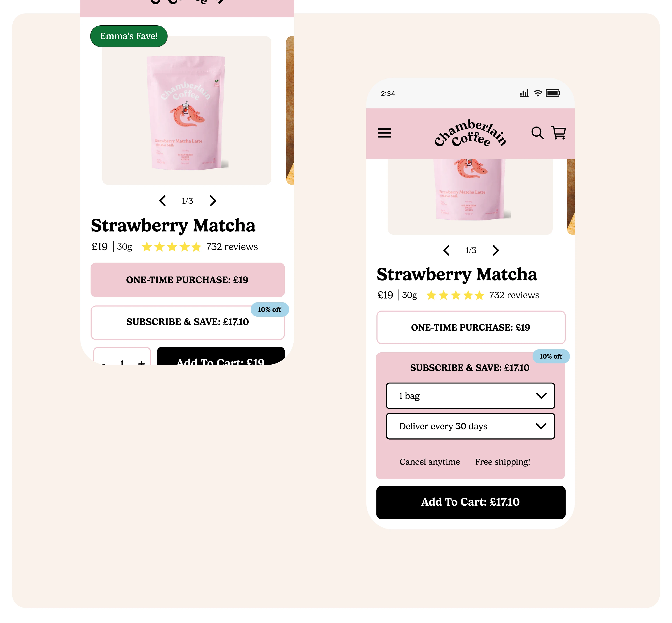Select Subscribe & Save option in left phone
672x623 pixels.
188,322
